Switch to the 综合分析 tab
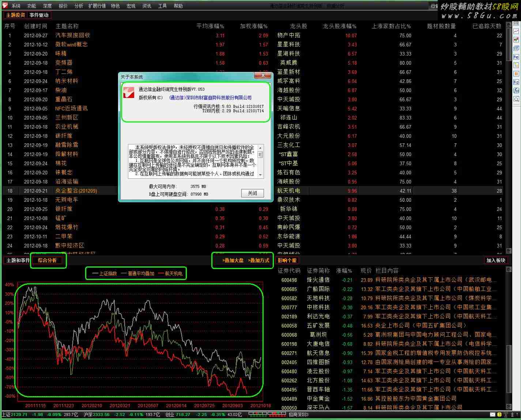 [x=48, y=260]
